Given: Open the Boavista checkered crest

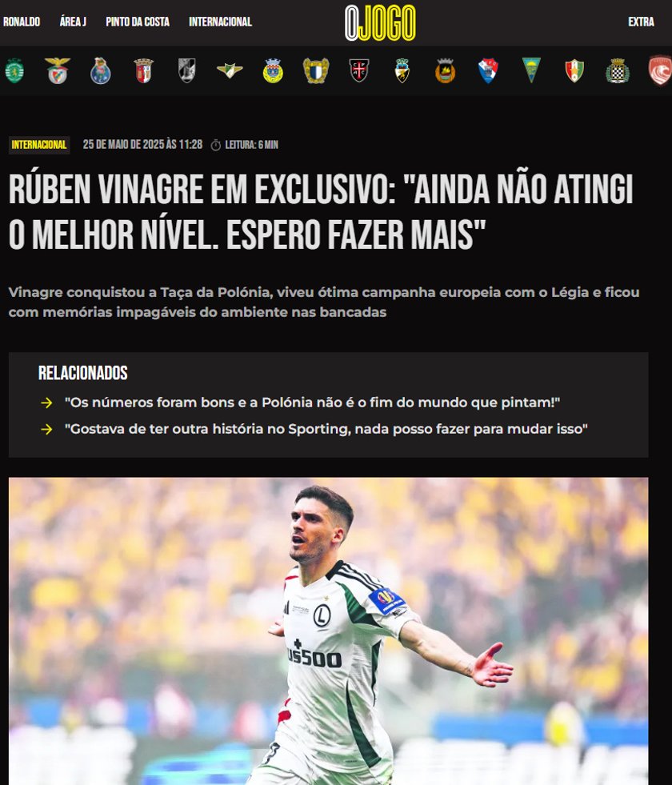Looking at the screenshot, I should pos(618,70).
